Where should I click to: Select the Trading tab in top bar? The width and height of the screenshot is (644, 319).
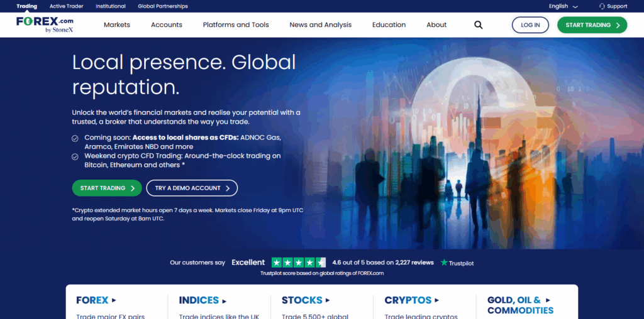(x=26, y=6)
